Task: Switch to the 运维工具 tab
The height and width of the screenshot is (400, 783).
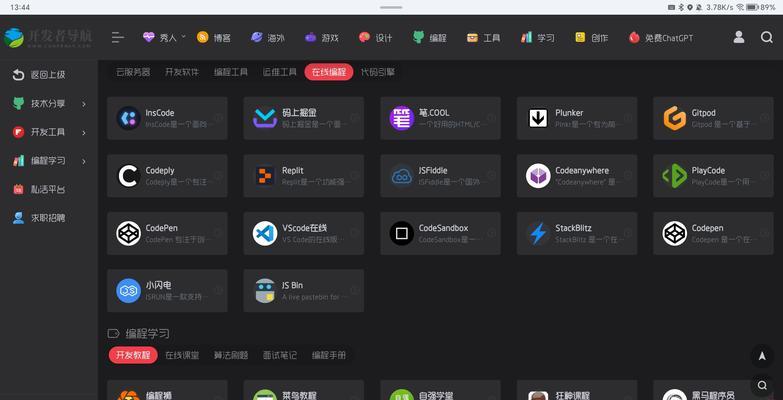Action: [280, 72]
